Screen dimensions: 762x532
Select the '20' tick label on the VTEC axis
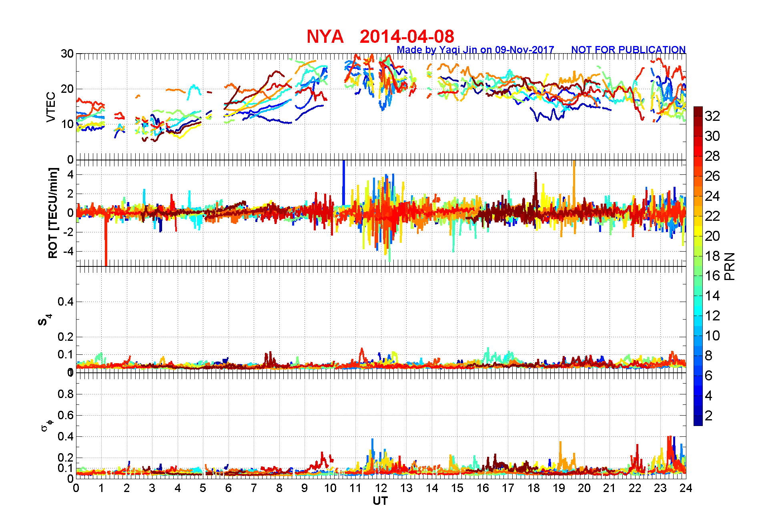click(x=67, y=89)
